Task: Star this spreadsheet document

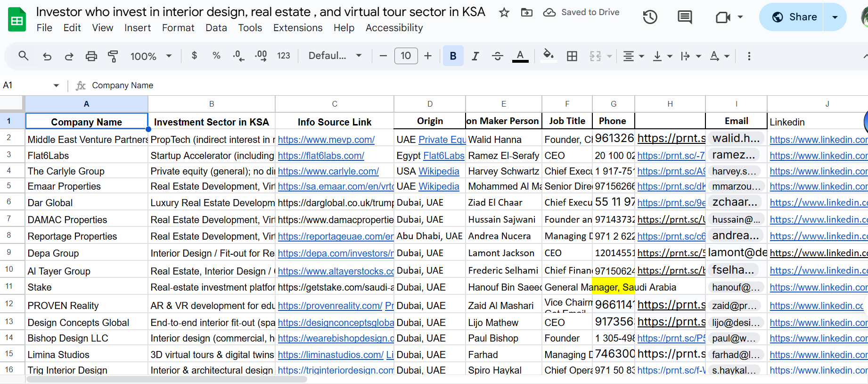Action: tap(504, 13)
